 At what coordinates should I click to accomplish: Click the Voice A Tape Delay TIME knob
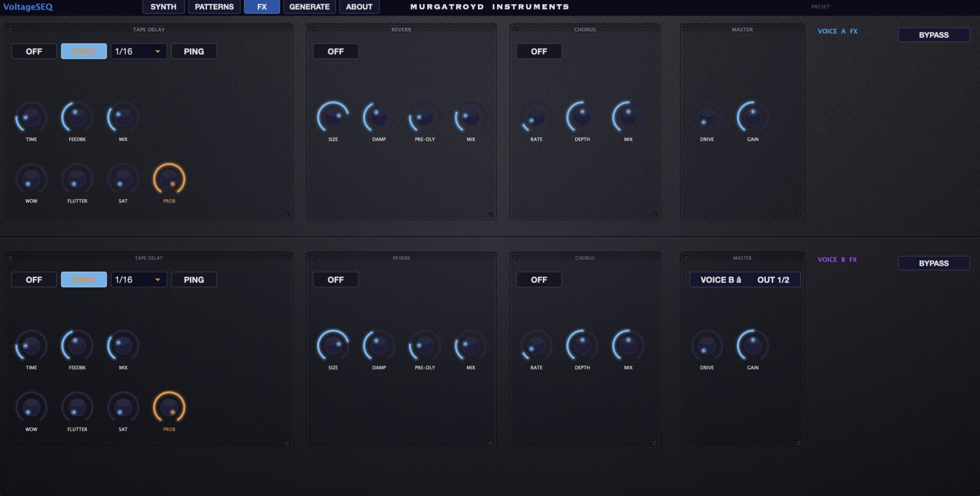pyautogui.click(x=31, y=117)
